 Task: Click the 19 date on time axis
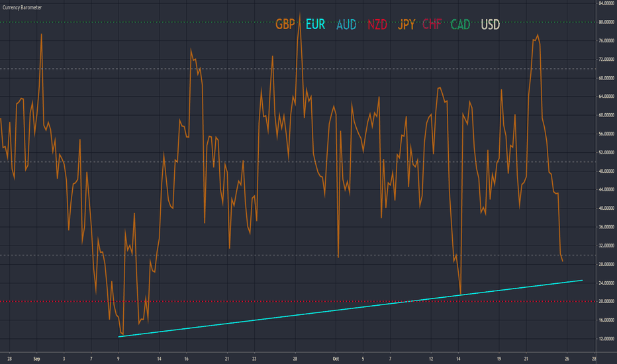(499, 359)
